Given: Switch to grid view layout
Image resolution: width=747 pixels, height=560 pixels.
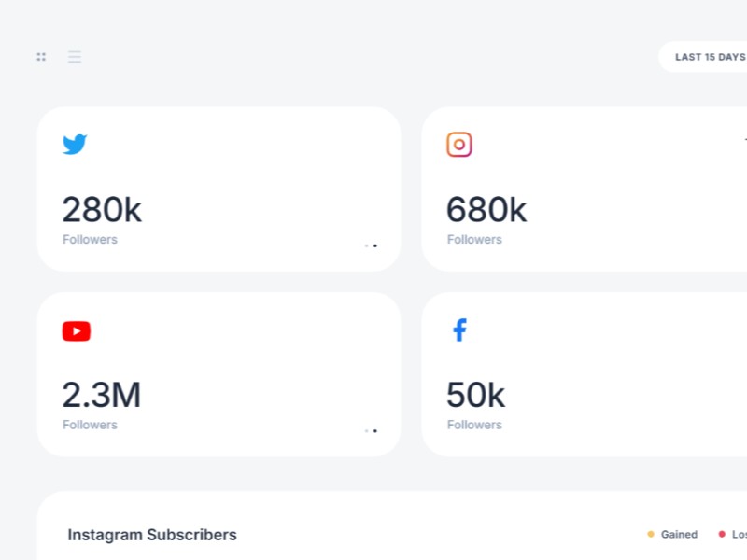Looking at the screenshot, I should click(41, 57).
